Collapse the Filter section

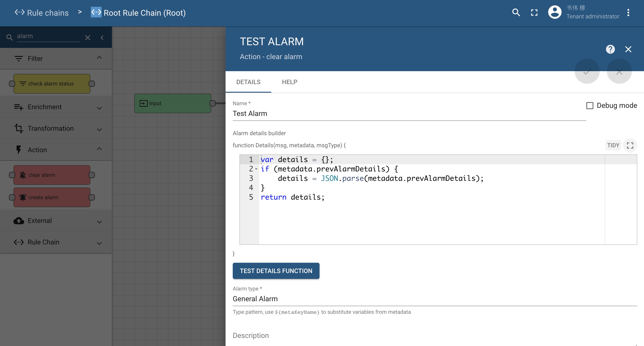coord(99,58)
